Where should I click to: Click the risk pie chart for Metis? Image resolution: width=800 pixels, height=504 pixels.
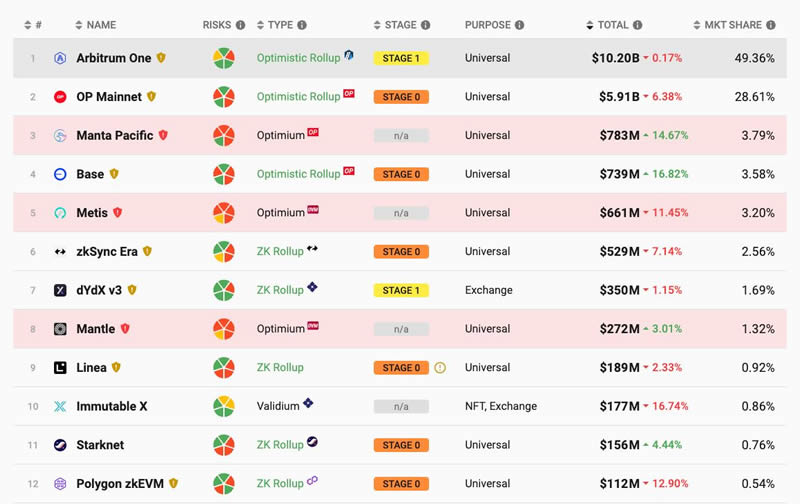224,213
